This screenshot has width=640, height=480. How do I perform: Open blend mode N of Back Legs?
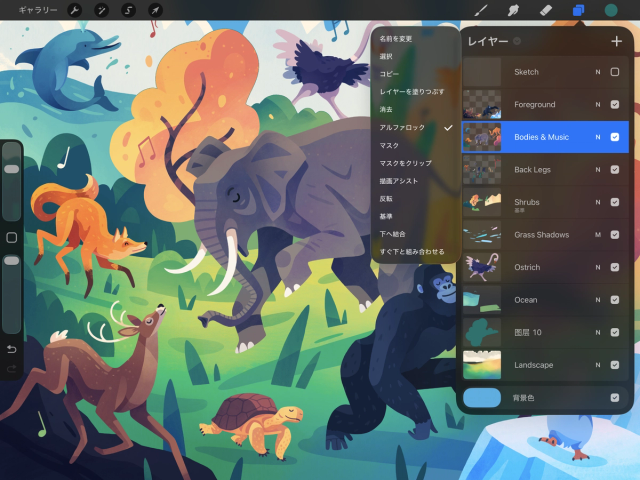click(x=598, y=170)
